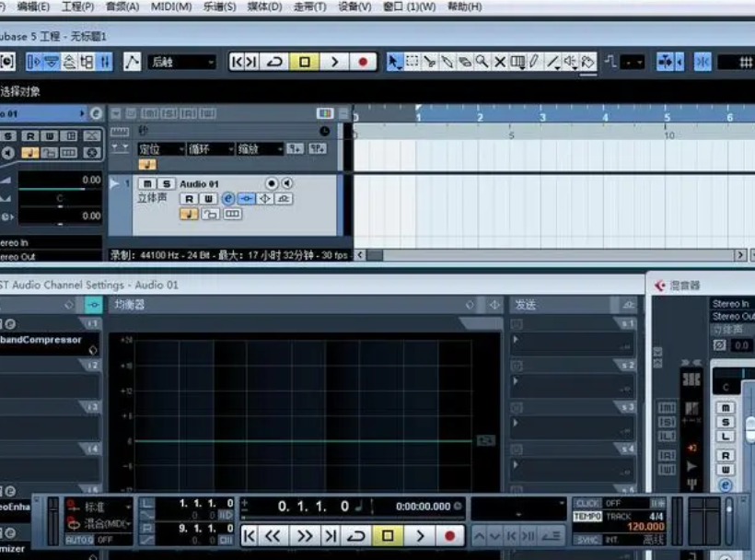755x560 pixels.
Task: Toggle input monitoring on Audio 01 track
Action: click(287, 183)
